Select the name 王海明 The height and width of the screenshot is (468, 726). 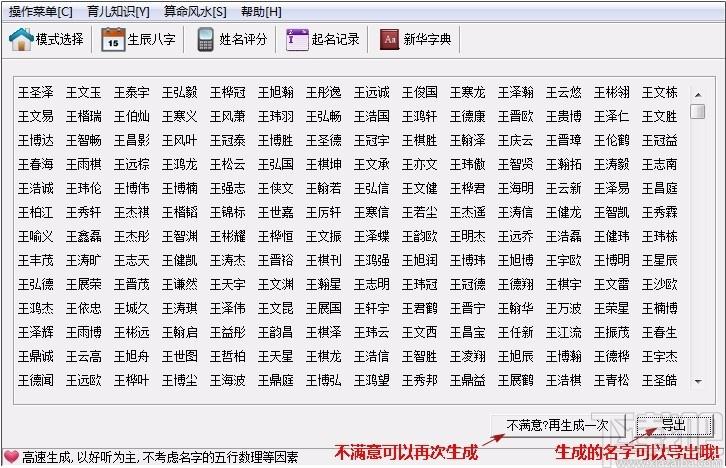pyautogui.click(x=515, y=188)
